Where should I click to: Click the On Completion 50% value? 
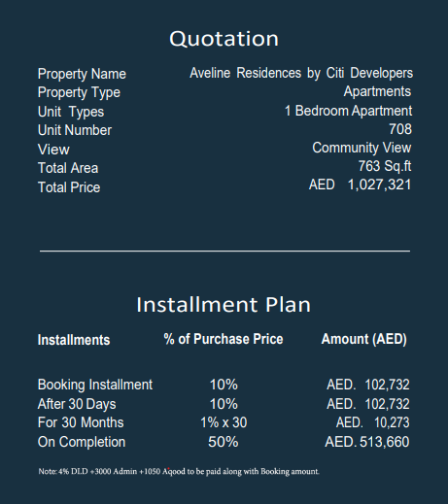point(224,442)
